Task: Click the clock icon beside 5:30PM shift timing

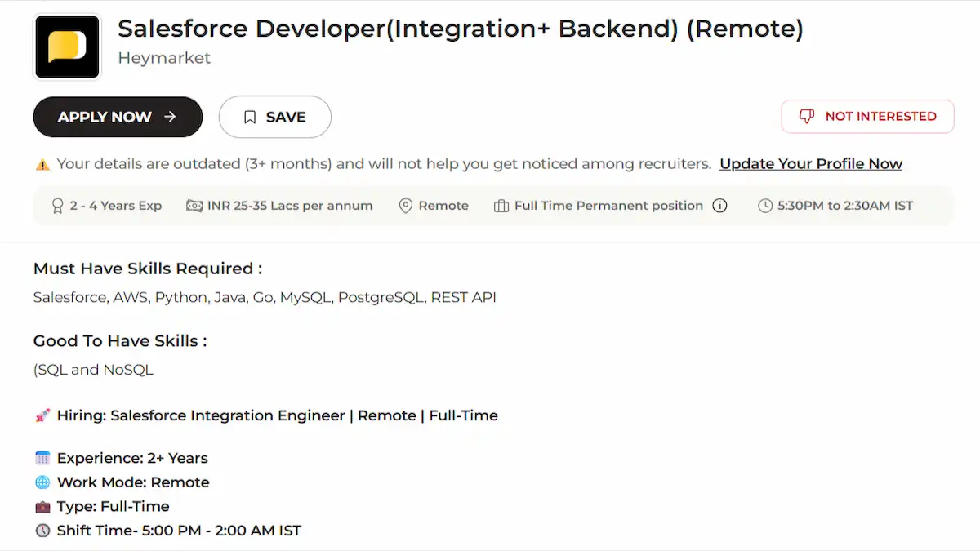Action: tap(765, 206)
